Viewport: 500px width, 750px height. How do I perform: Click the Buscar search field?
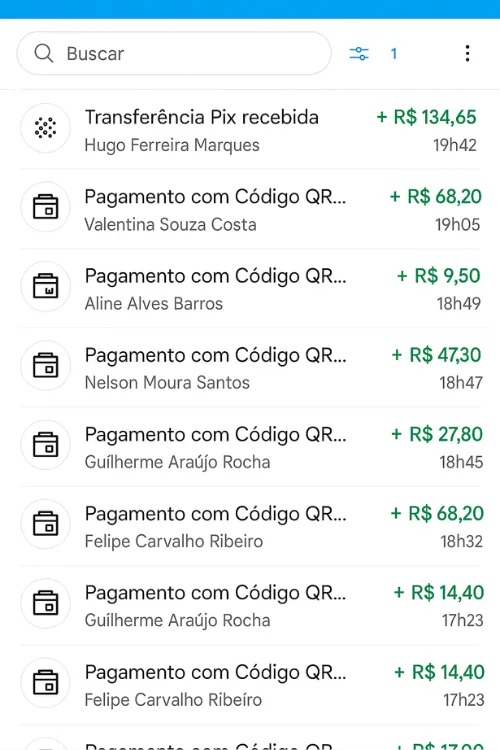coord(174,53)
